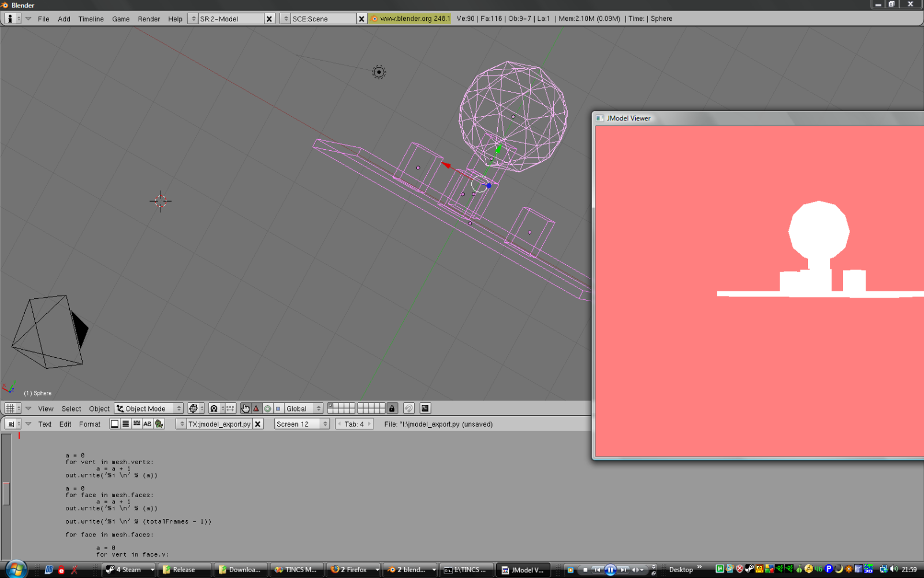Open the Render menu
924x578 pixels.
148,19
